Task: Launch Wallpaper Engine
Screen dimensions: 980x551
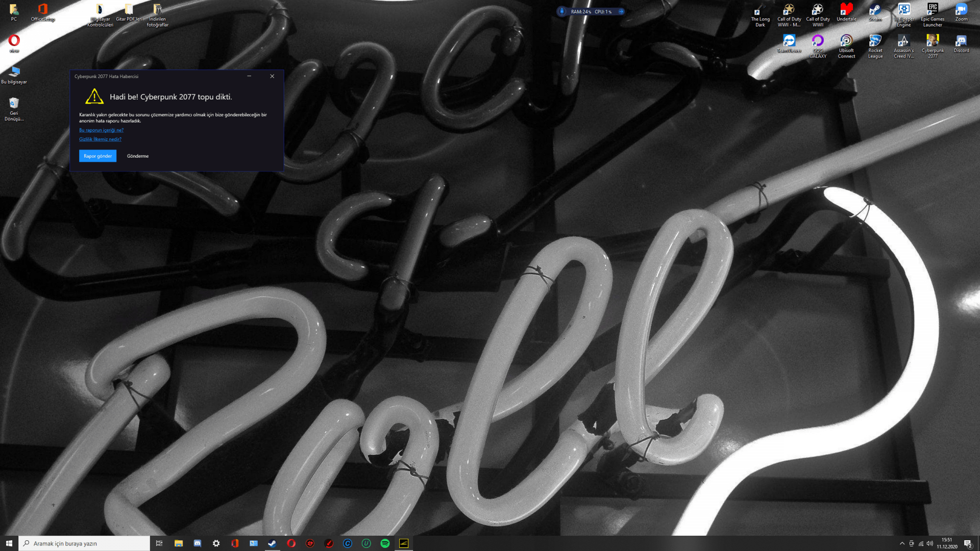Action: (903, 9)
